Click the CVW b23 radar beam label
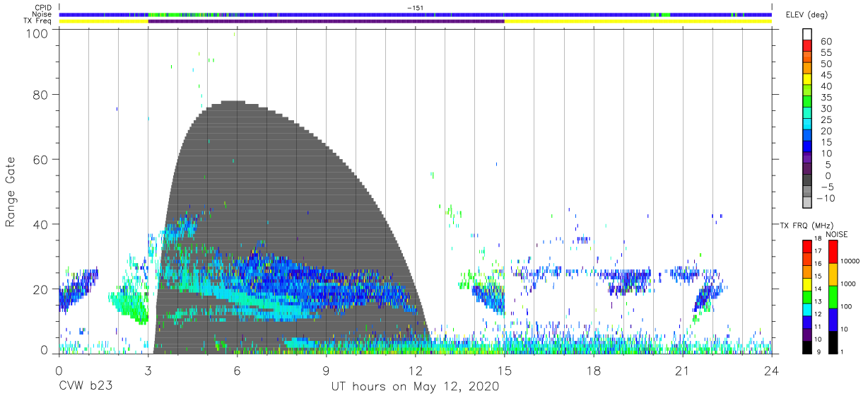This screenshot has height=401, width=868. (85, 387)
